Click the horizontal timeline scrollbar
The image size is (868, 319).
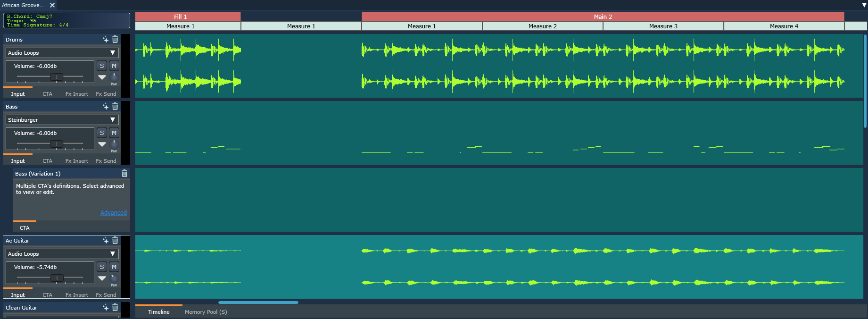click(x=258, y=302)
